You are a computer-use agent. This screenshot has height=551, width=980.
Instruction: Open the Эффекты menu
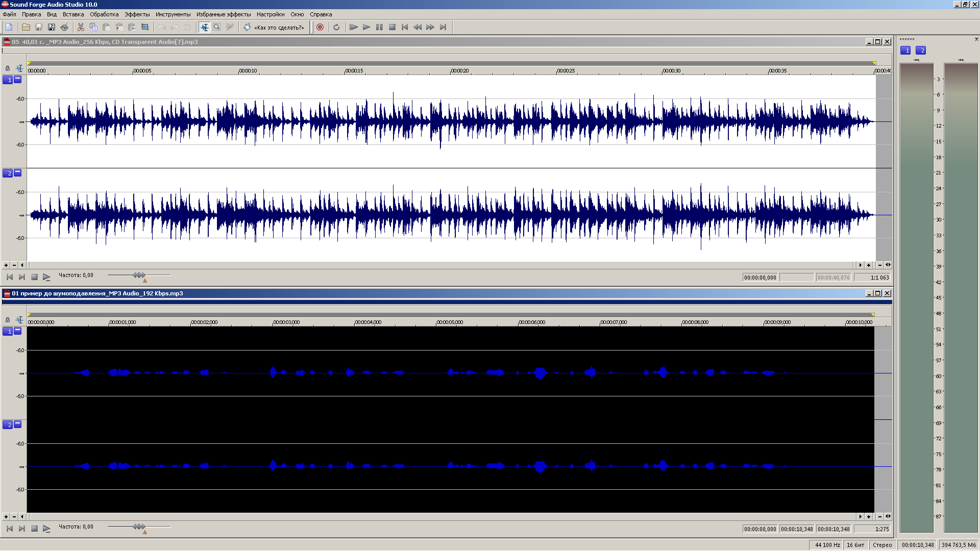[137, 14]
